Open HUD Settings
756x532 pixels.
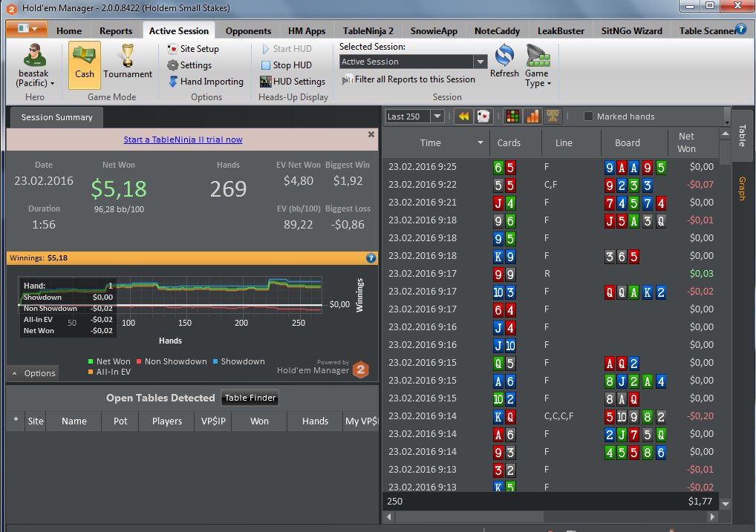tap(293, 82)
